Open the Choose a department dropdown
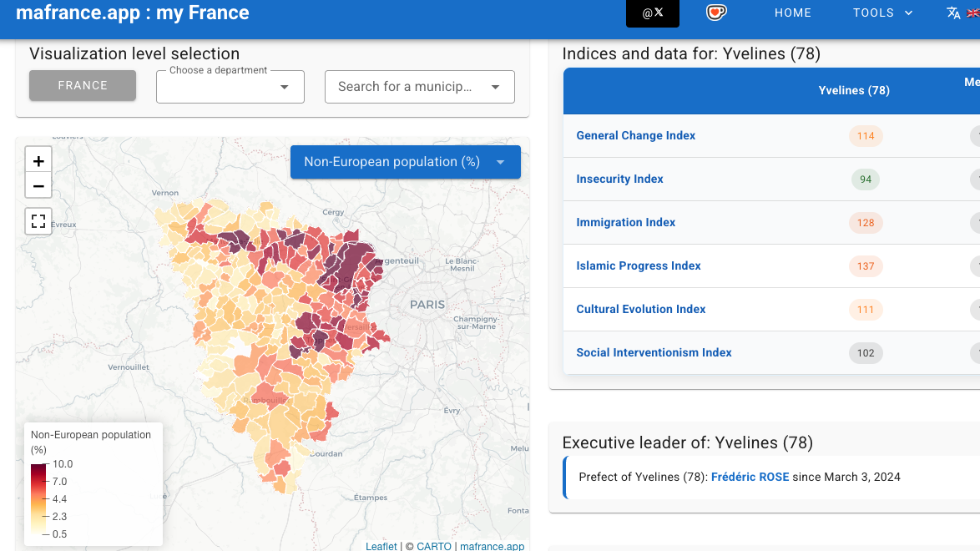Screen dimensions: 980x551 (x=230, y=87)
